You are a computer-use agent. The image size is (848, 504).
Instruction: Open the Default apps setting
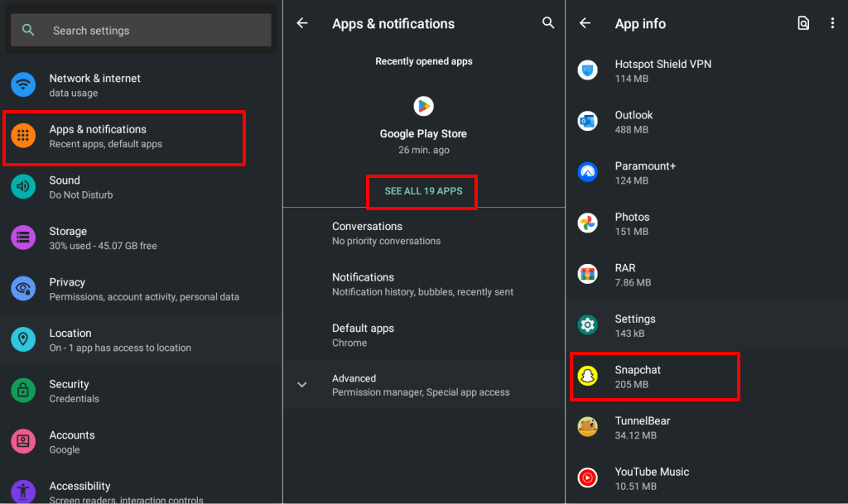[x=363, y=334]
